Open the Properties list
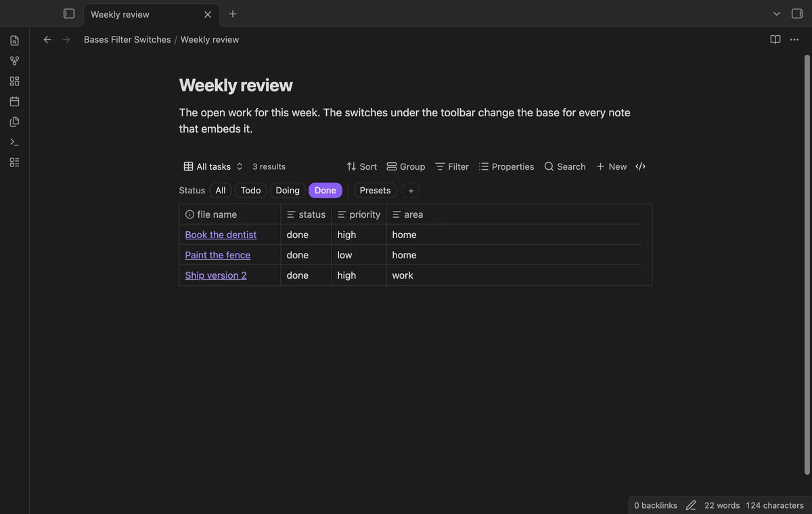 tap(507, 166)
